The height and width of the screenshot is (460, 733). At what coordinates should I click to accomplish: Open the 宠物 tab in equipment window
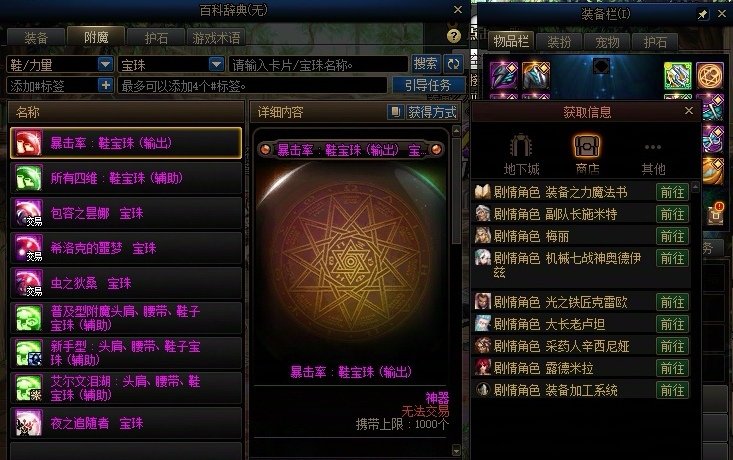(607, 42)
